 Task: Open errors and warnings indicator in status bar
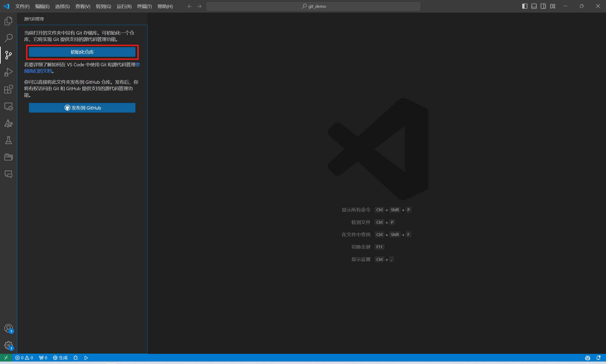pos(24,358)
